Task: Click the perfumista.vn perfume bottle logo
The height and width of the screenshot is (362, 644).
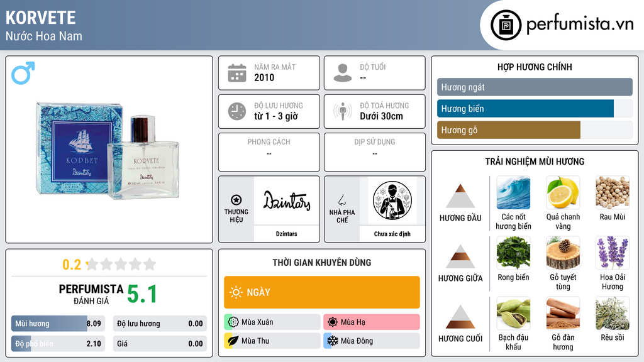Action: tap(506, 25)
